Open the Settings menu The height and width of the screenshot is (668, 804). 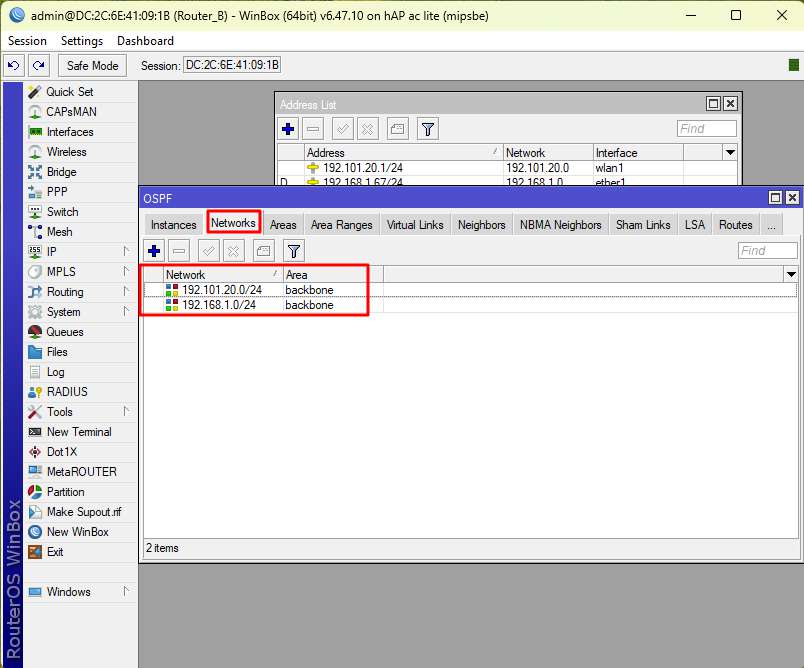point(81,41)
